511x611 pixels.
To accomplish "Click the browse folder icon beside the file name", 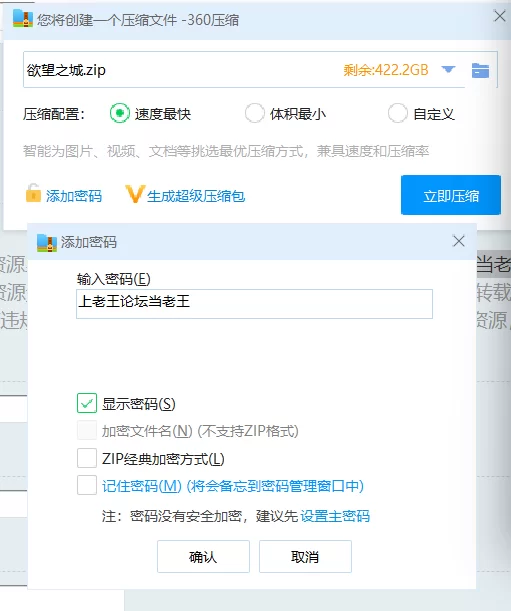I will click(x=480, y=71).
